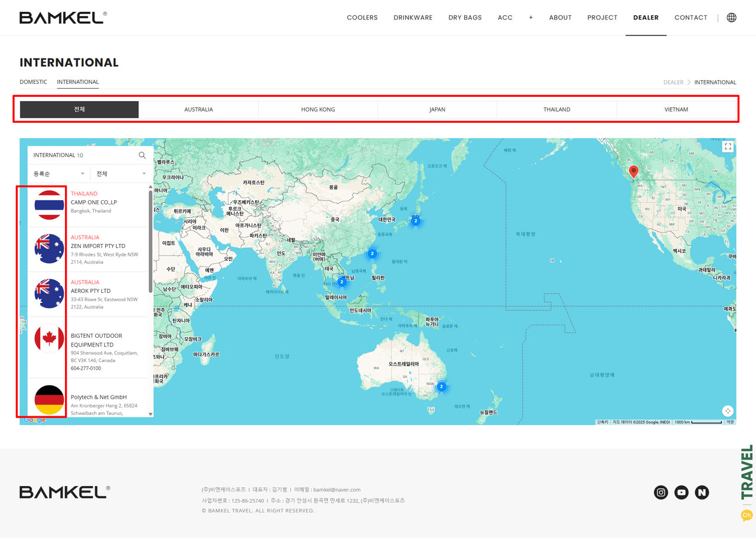Open the COOLERS menu
Image resolution: width=756 pixels, height=538 pixels.
(x=362, y=18)
